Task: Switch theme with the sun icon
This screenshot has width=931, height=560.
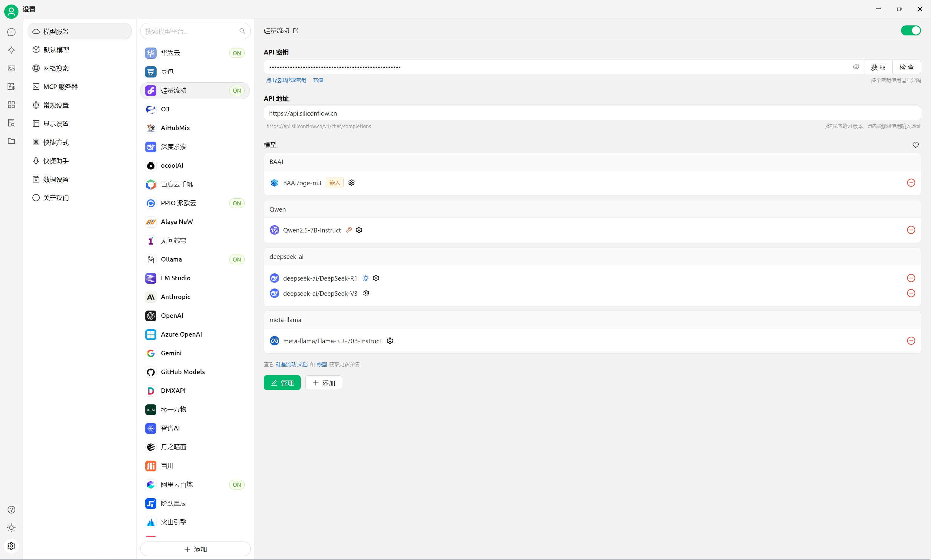Action: (11, 528)
